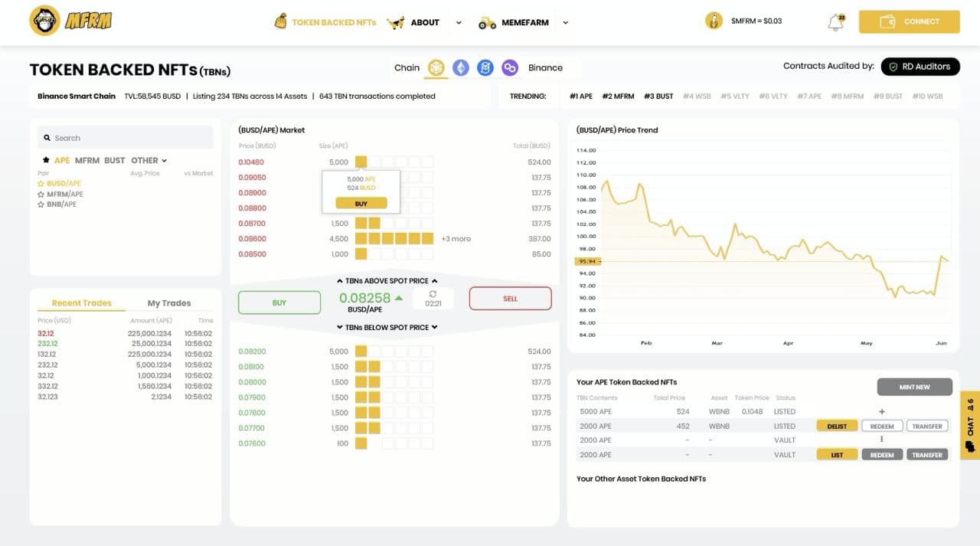Select the Binance Smart Chain cube icon

coord(436,68)
